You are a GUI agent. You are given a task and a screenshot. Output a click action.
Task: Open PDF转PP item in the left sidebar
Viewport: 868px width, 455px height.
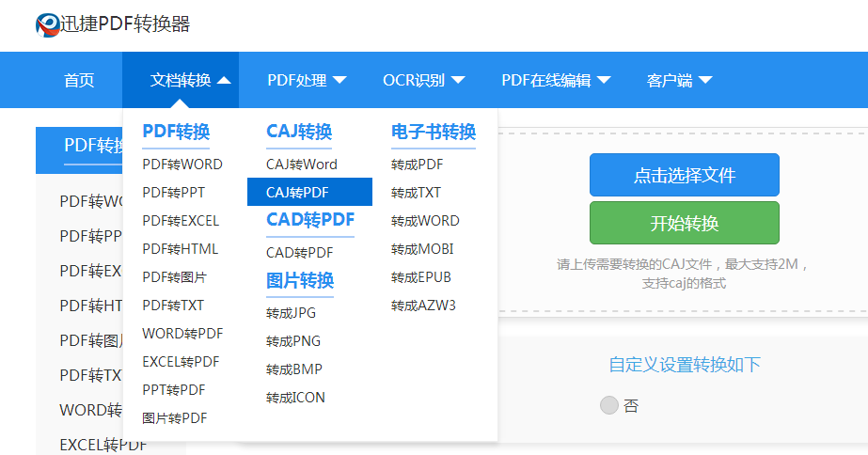click(x=91, y=236)
